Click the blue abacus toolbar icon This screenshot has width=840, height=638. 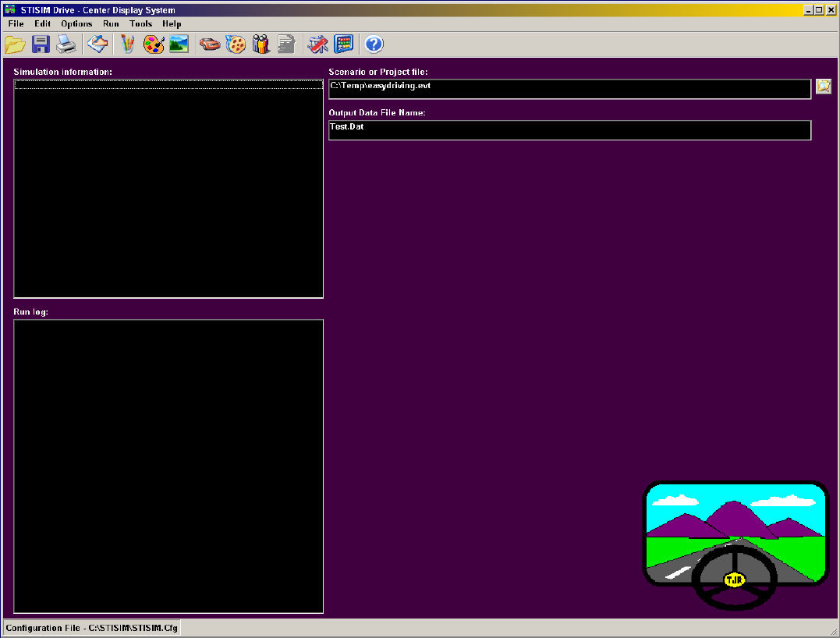343,44
